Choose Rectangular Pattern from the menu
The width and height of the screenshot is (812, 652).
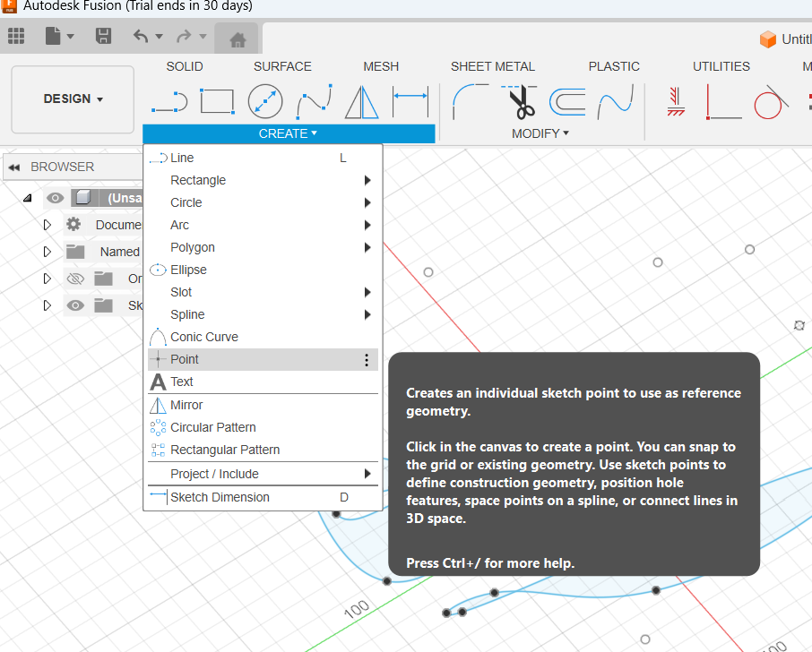pos(263,450)
